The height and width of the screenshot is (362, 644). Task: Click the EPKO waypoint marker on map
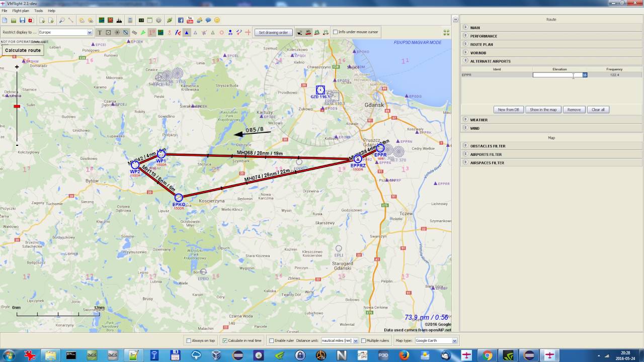179,198
